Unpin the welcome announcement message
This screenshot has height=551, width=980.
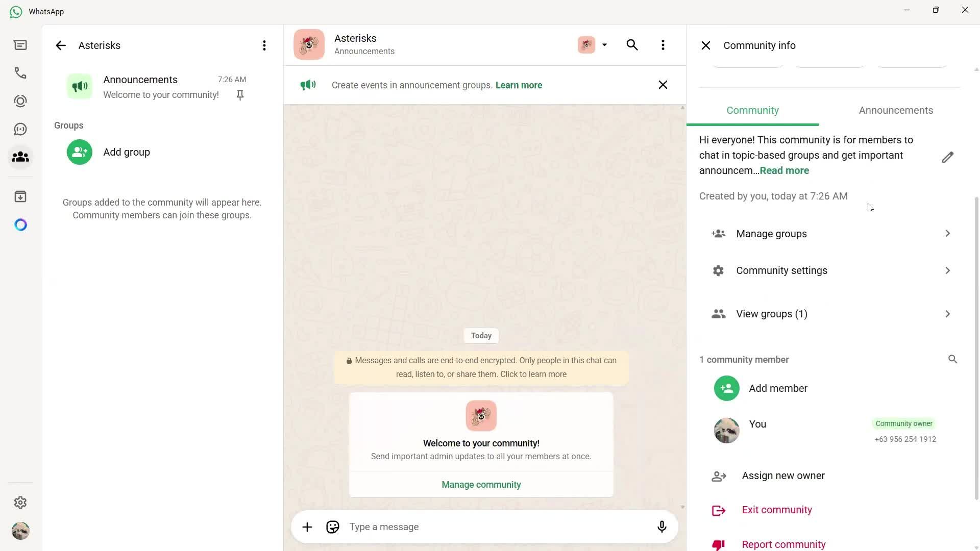coord(239,95)
